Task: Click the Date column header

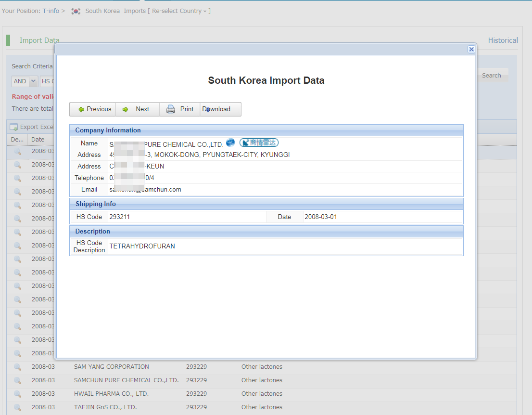Action: pos(38,140)
